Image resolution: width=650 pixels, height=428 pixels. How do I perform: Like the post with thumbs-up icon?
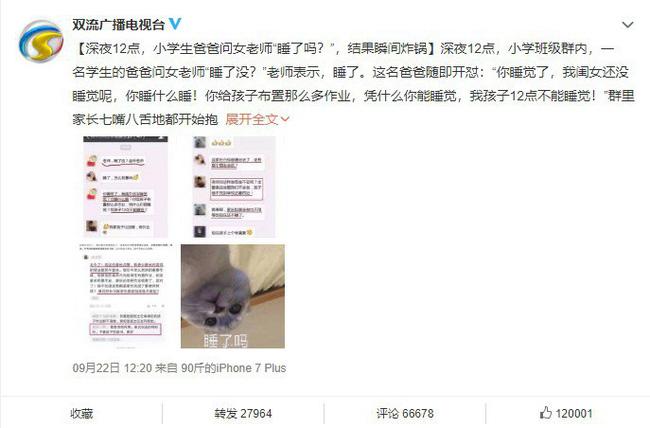[x=546, y=413]
